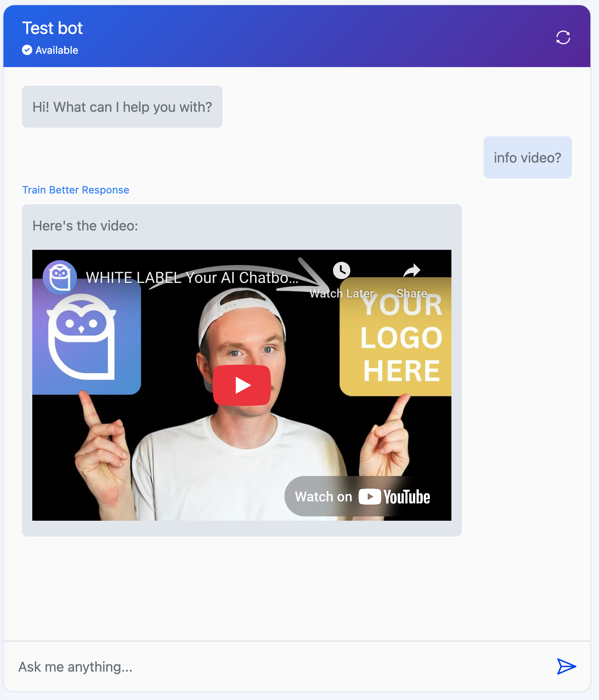Image resolution: width=599 pixels, height=700 pixels.
Task: Open the owl channel avatar on video
Action: 60,277
